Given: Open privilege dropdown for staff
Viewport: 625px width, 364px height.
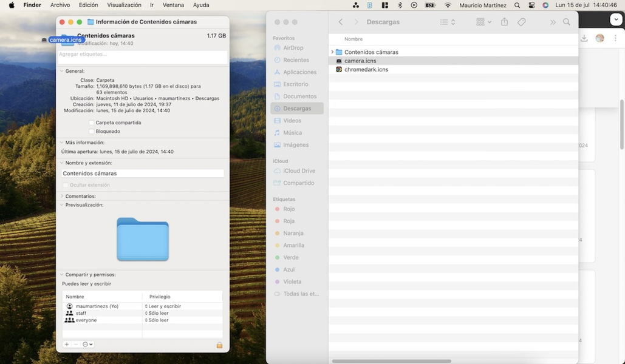Looking at the screenshot, I should click(157, 313).
